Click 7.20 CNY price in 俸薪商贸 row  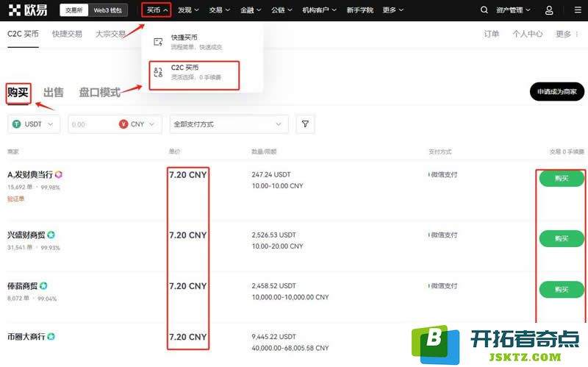click(x=188, y=286)
